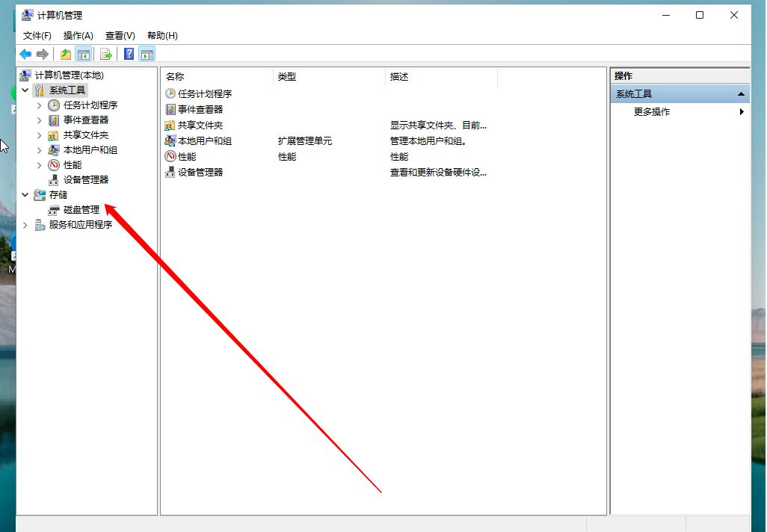Click the 本地用户和组 icon in tree
Viewport: 767px width, 532px height.
[x=53, y=150]
